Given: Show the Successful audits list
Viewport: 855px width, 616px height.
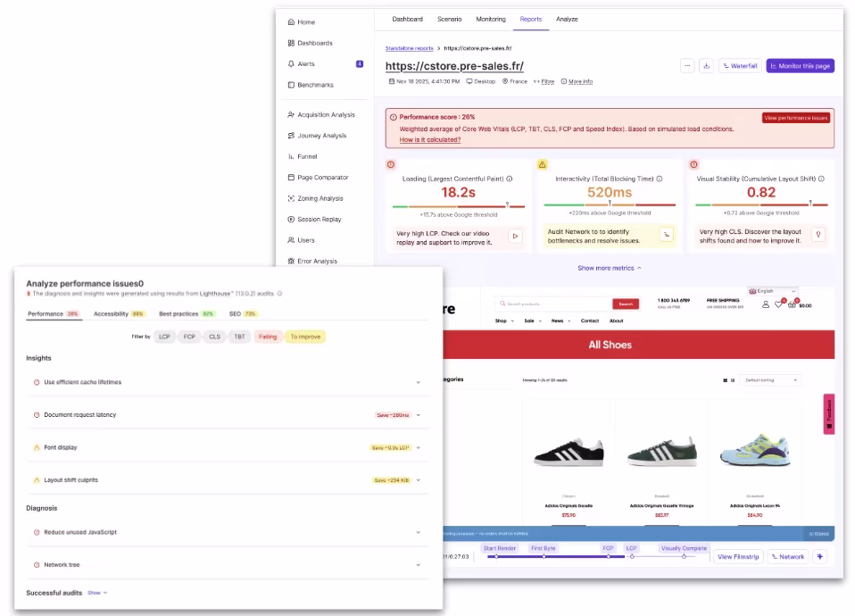Looking at the screenshot, I should tap(97, 593).
